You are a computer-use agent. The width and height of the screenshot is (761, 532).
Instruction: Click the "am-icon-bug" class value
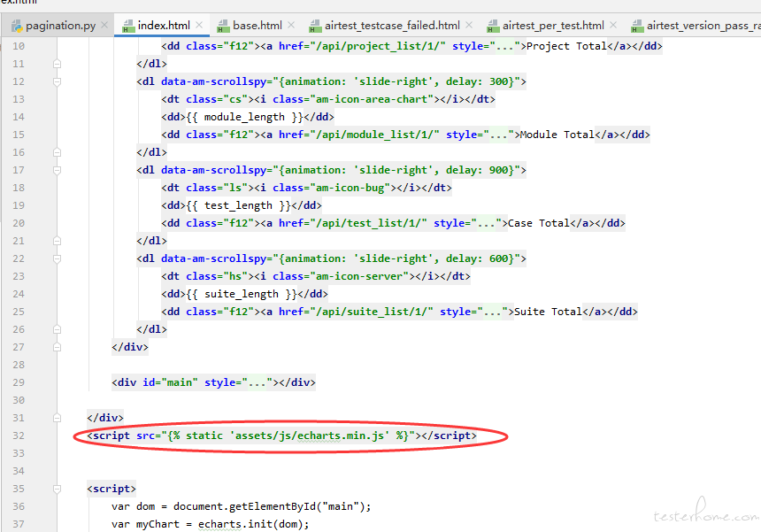pos(350,188)
